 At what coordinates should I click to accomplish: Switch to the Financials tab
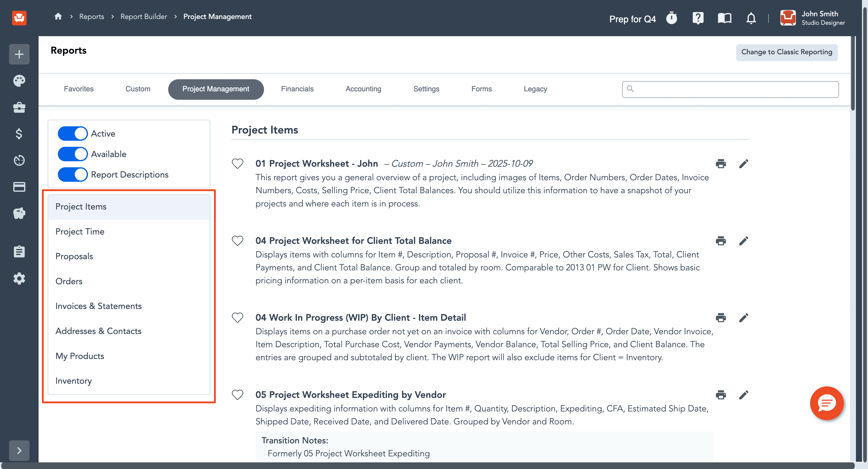[297, 89]
